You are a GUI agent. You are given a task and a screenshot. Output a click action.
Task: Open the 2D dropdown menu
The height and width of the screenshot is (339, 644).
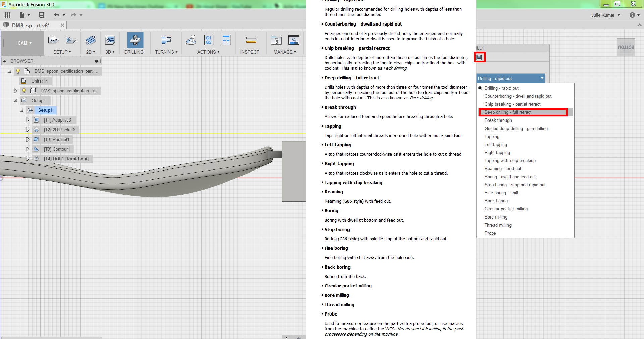91,52
